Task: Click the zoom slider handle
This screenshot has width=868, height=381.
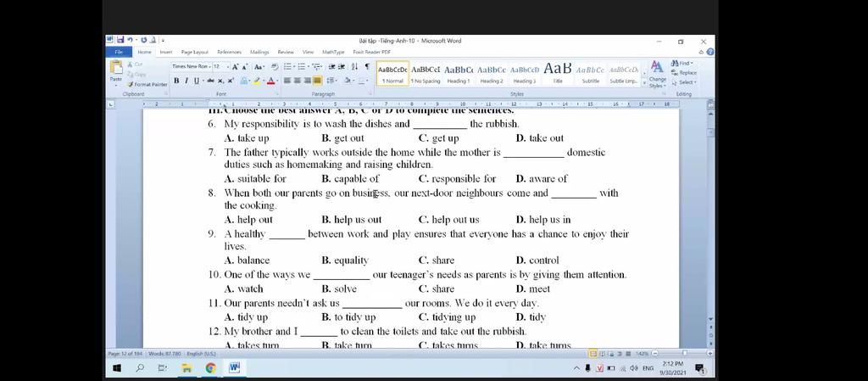Action: tap(685, 353)
